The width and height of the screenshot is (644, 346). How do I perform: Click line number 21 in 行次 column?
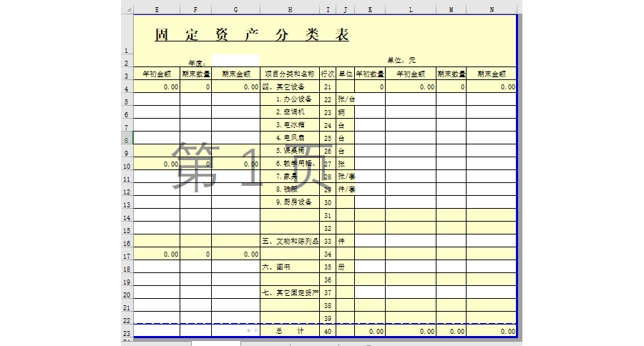(x=328, y=87)
